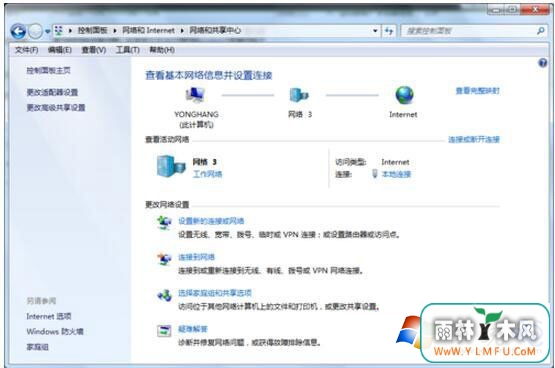
Task: Click the Forward navigation arrow
Action: point(35,31)
